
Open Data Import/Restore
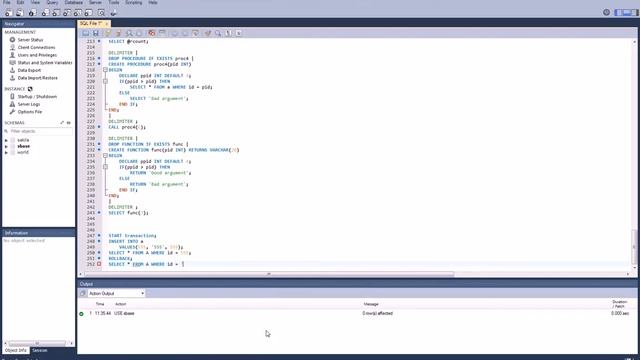pyautogui.click(x=38, y=78)
